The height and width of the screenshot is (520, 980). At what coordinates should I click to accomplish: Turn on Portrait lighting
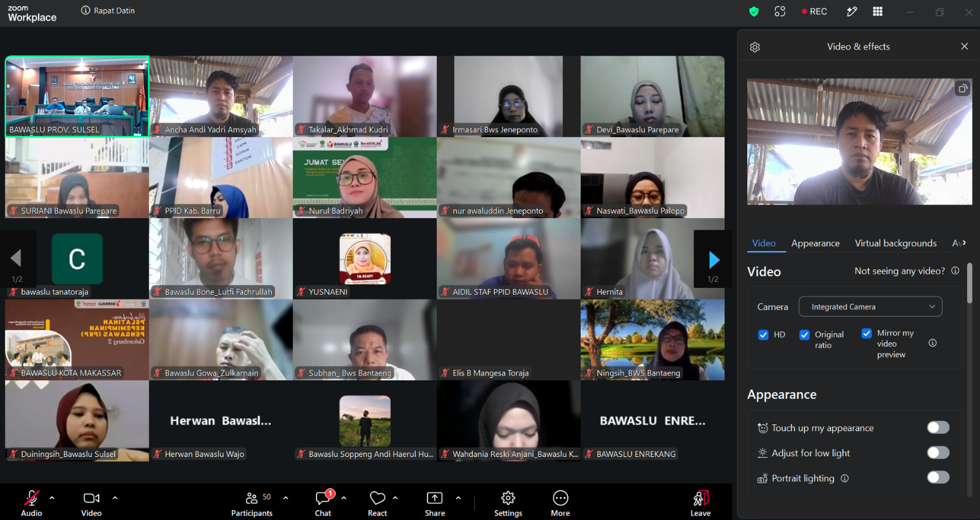pyautogui.click(x=938, y=478)
